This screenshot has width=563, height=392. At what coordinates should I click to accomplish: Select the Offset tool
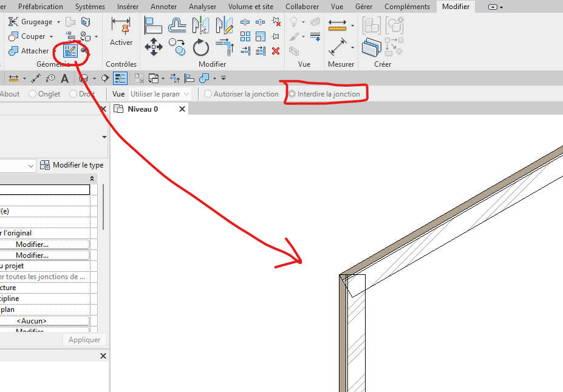pos(177,25)
